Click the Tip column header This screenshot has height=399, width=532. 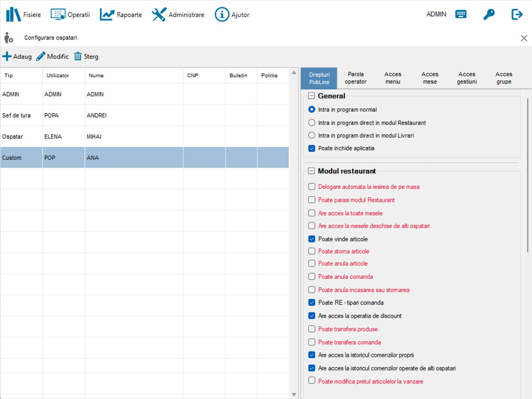click(x=21, y=75)
